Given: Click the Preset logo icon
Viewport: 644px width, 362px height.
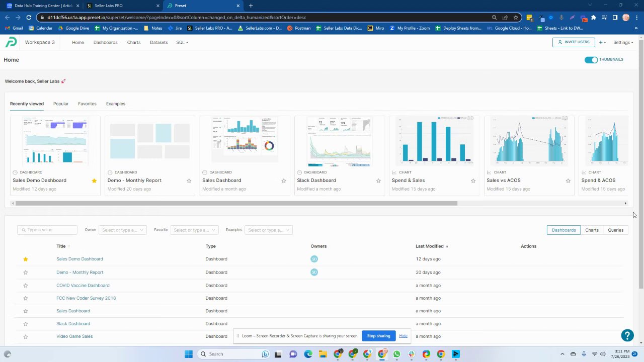Looking at the screenshot, I should pyautogui.click(x=11, y=42).
